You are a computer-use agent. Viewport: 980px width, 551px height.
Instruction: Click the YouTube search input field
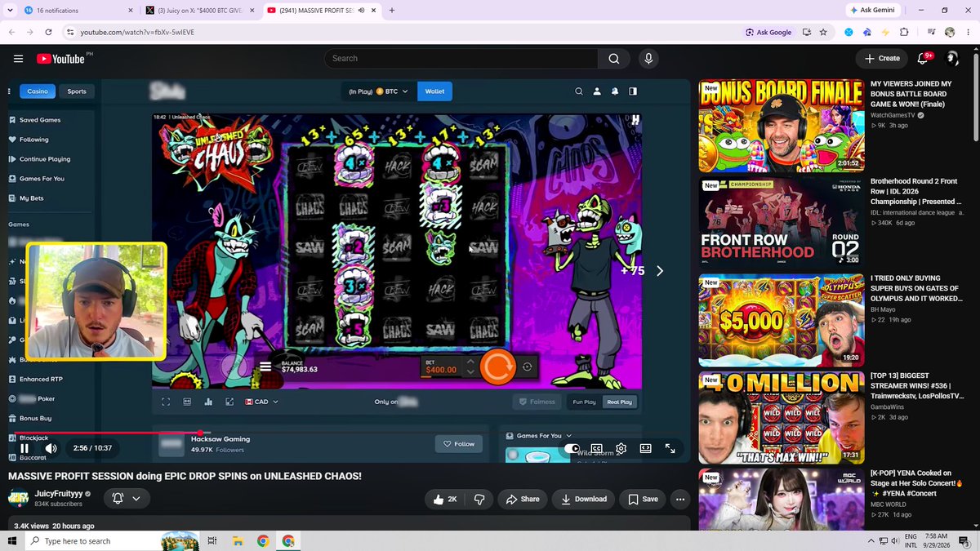[x=461, y=59]
